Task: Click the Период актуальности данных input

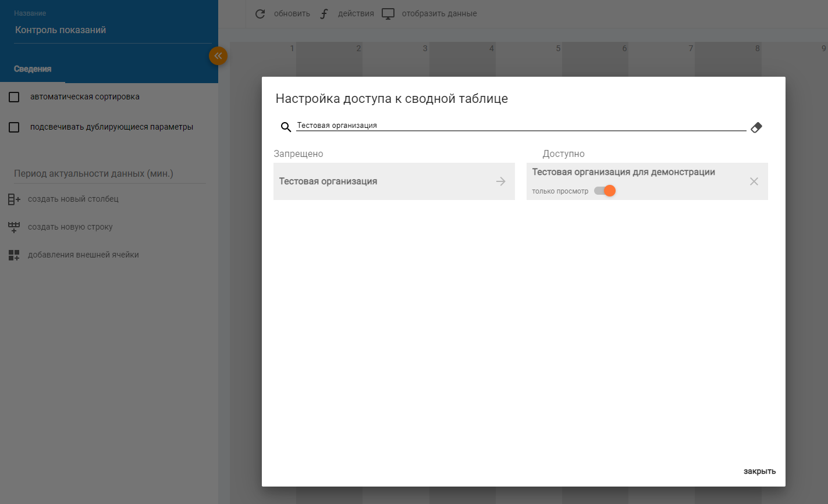Action: [109, 174]
